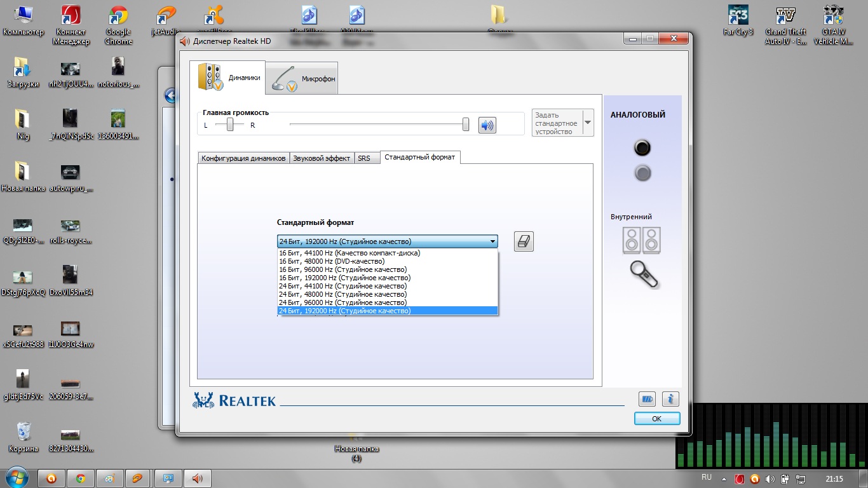The width and height of the screenshot is (868, 488).
Task: Click the information icon near OK
Action: coord(670,399)
